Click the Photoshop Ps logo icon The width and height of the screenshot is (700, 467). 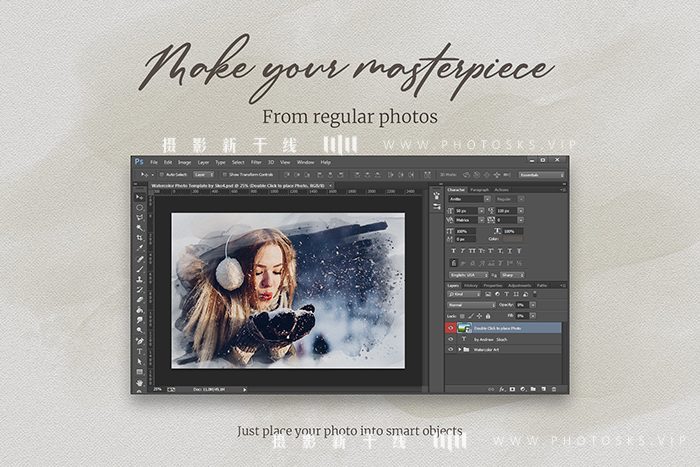pyautogui.click(x=139, y=162)
